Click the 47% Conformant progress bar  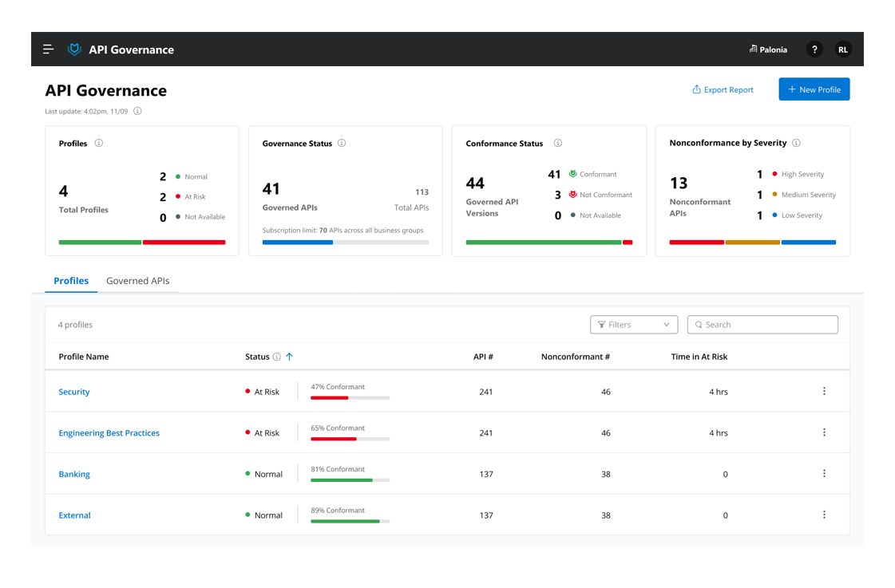tap(350, 397)
